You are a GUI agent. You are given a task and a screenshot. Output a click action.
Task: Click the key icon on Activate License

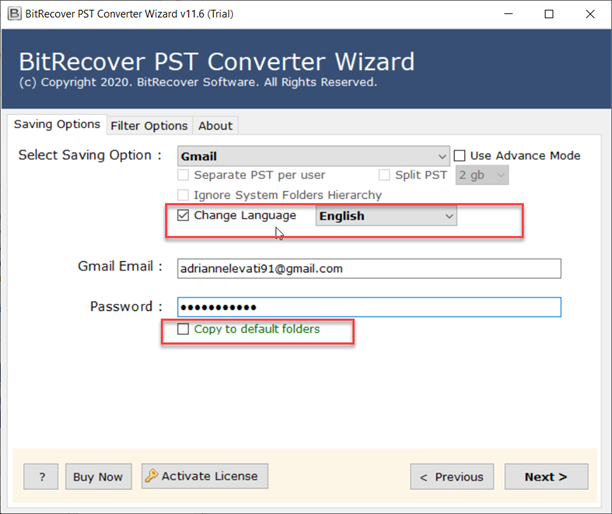151,476
